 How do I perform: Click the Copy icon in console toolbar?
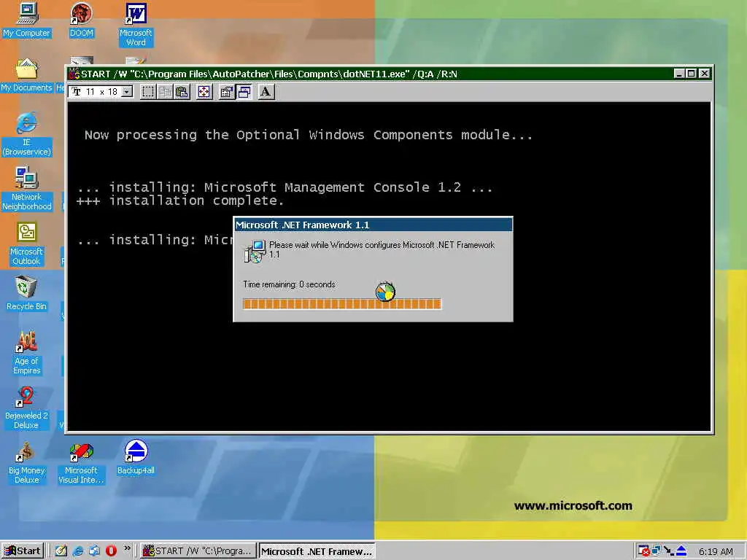[166, 92]
